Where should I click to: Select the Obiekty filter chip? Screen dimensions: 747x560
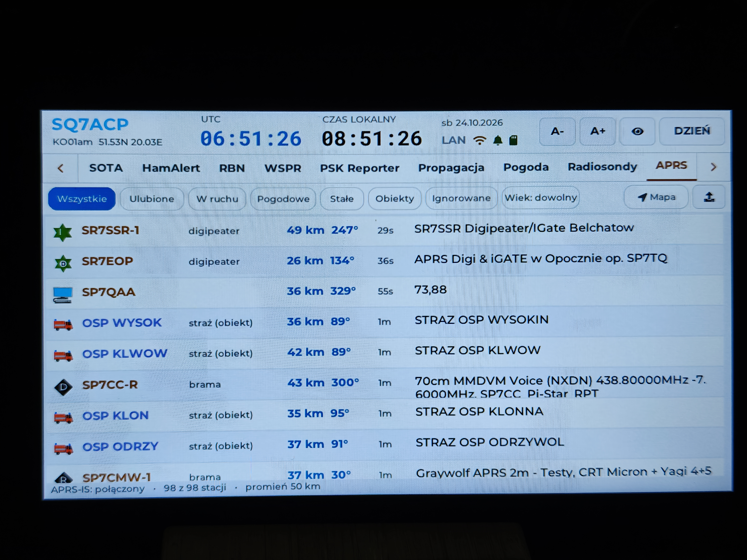tap(395, 198)
